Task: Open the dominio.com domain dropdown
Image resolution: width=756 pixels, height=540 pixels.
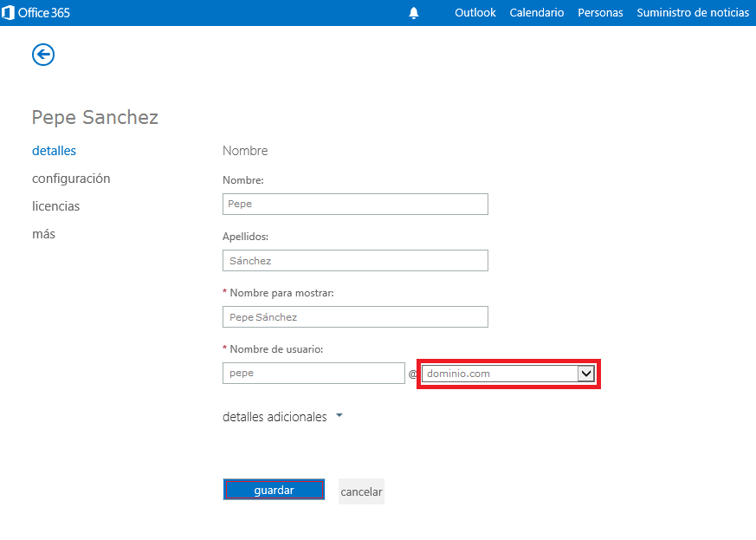Action: [x=508, y=374]
